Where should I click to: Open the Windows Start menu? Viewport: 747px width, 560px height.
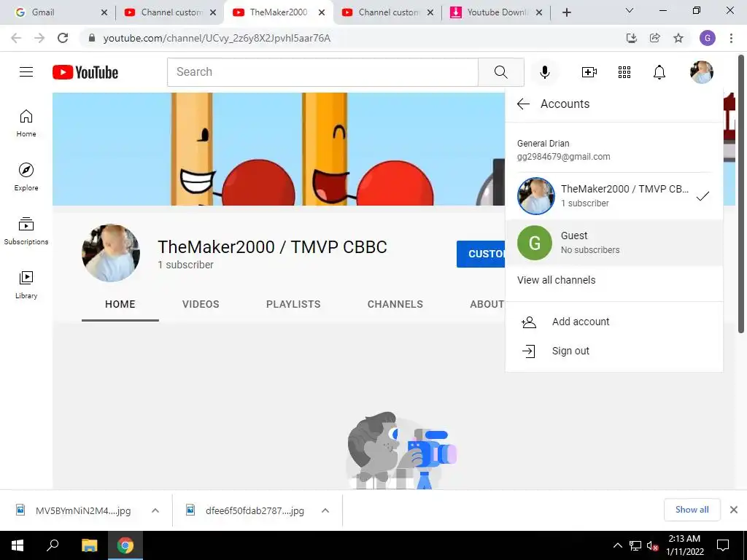click(18, 545)
